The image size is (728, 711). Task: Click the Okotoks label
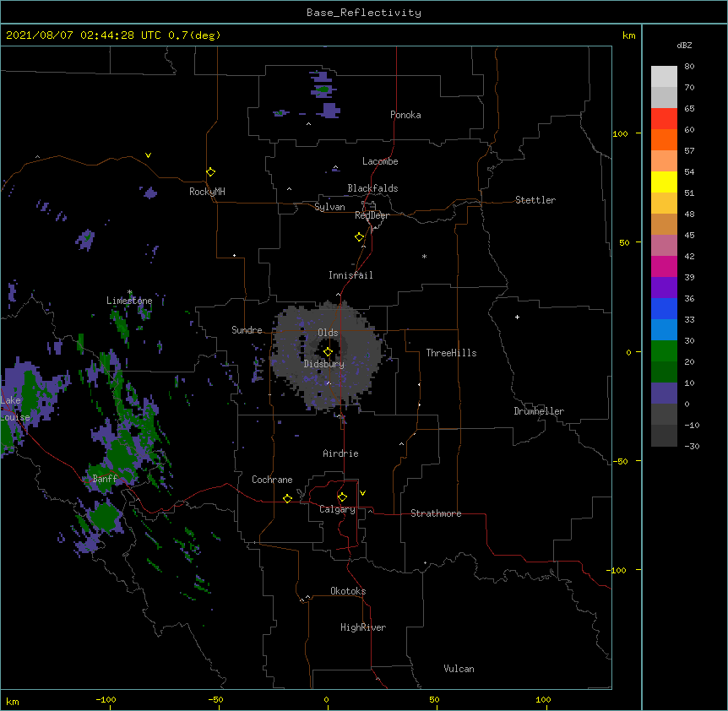tap(348, 591)
